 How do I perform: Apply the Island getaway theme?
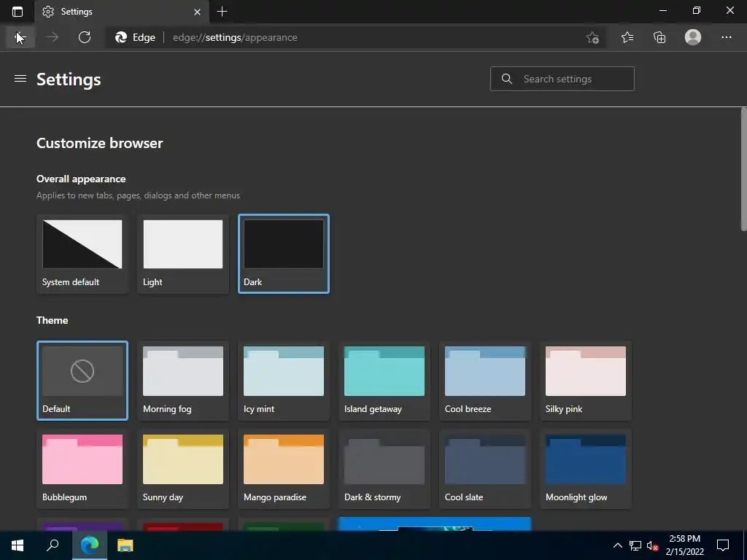[x=384, y=380]
